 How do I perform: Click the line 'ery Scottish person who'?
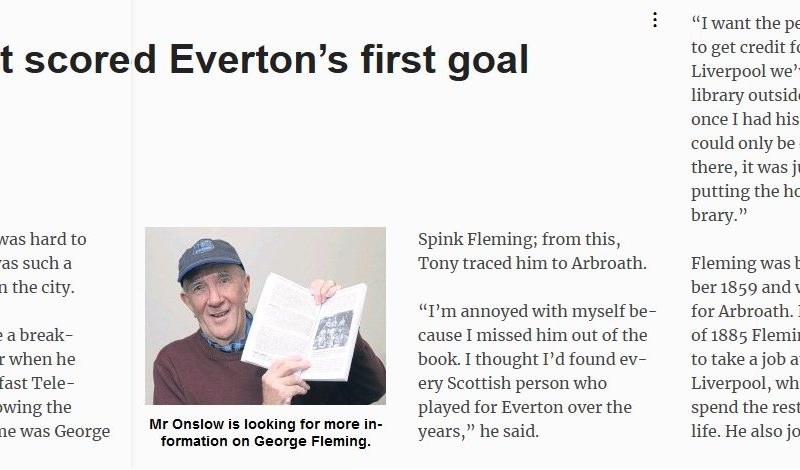click(x=516, y=384)
